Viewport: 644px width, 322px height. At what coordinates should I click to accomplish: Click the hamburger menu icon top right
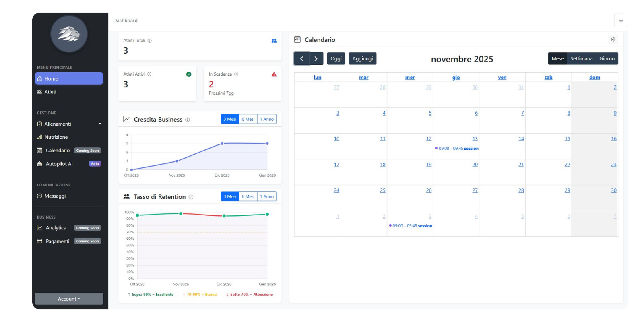[621, 21]
